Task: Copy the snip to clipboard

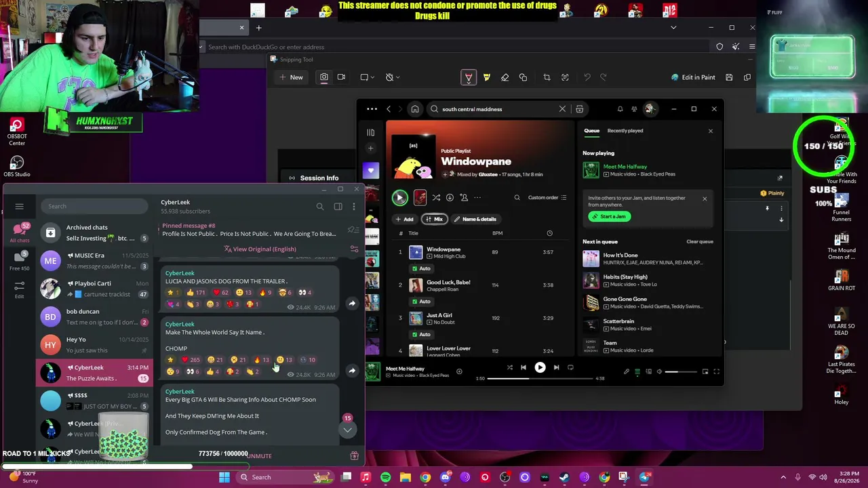Action: point(747,77)
